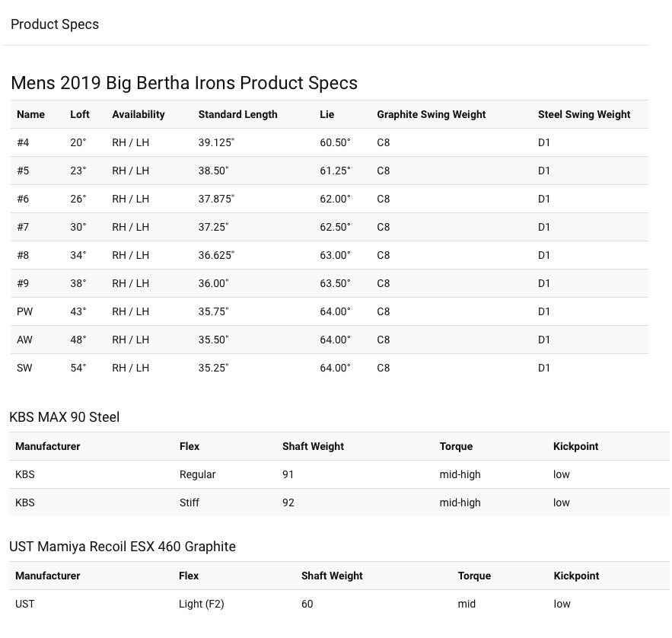Image resolution: width=672 pixels, height=638 pixels.
Task: Select the 63.50° lie value
Action: 335,283
